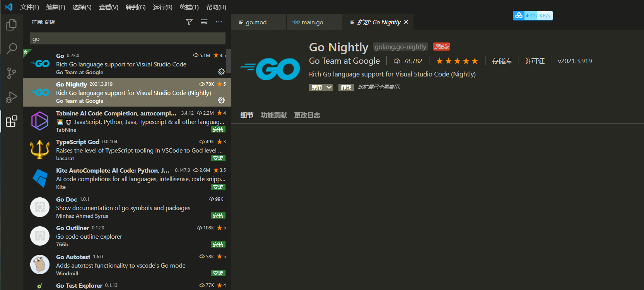Click the golang.go-nightly identifier badge
644x290 pixels.
[x=400, y=47]
